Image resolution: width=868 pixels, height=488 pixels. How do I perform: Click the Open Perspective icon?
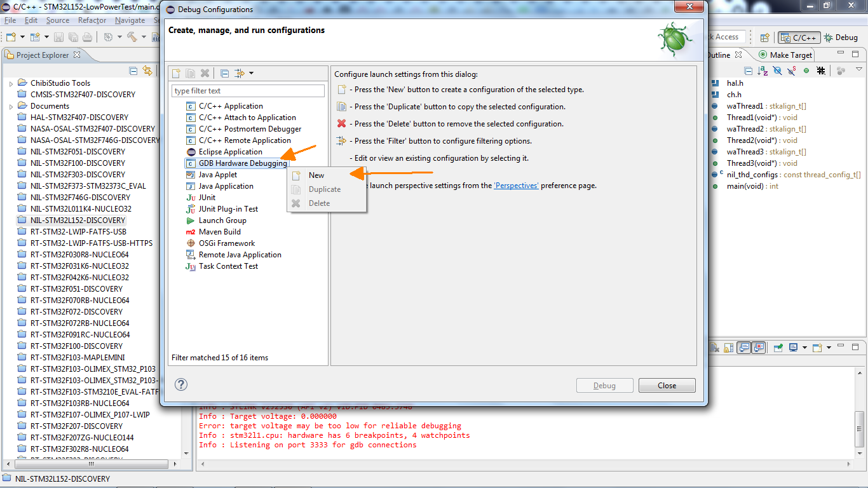tap(765, 37)
